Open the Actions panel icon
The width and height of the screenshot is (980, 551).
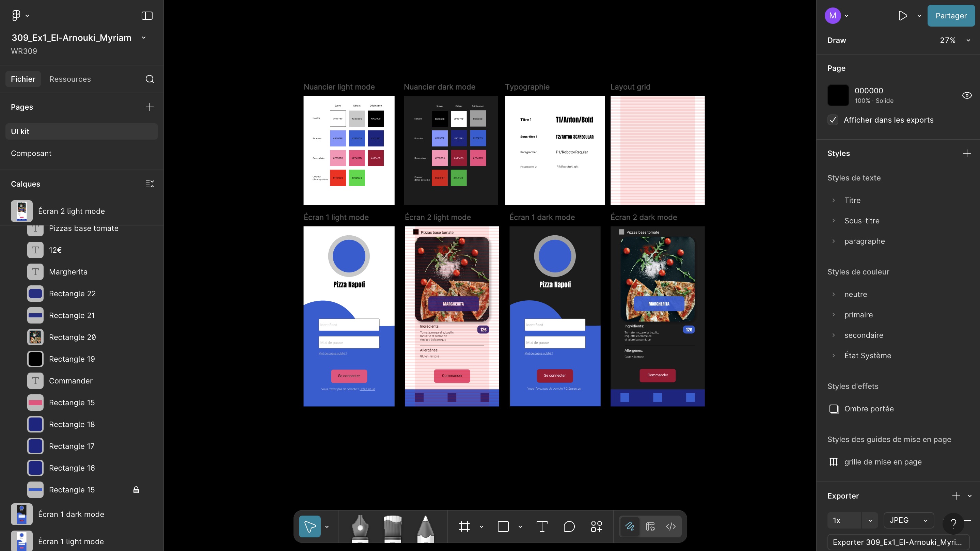click(596, 526)
